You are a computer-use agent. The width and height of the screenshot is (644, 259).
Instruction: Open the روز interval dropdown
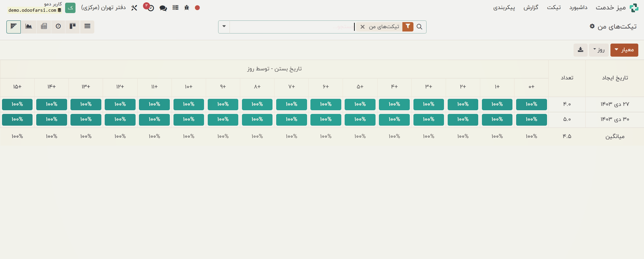point(598,50)
